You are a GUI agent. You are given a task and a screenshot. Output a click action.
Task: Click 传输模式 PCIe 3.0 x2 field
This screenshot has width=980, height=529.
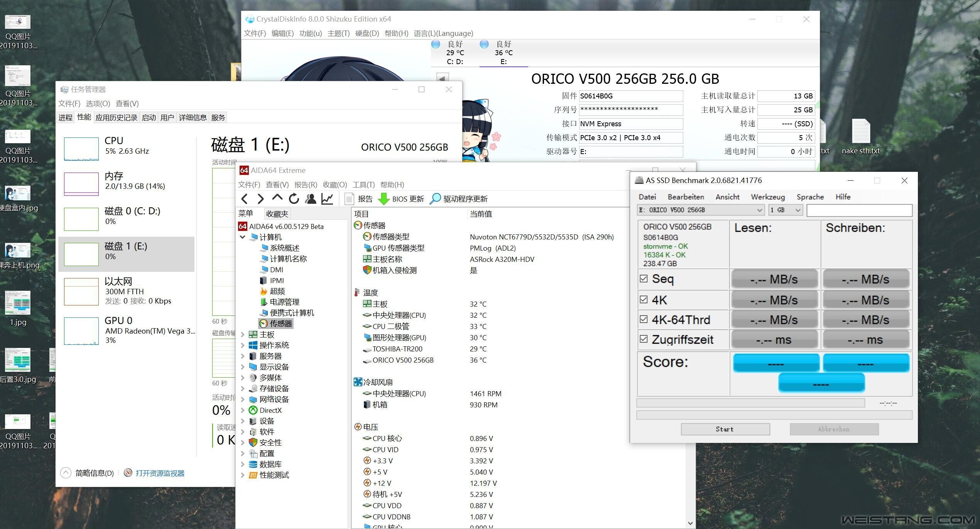[x=631, y=138]
